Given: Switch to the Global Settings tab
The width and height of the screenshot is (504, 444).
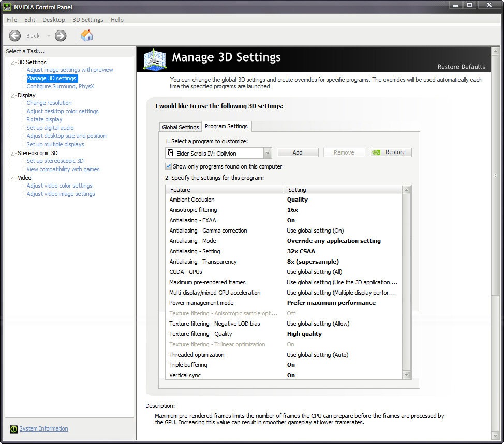Looking at the screenshot, I should (180, 127).
